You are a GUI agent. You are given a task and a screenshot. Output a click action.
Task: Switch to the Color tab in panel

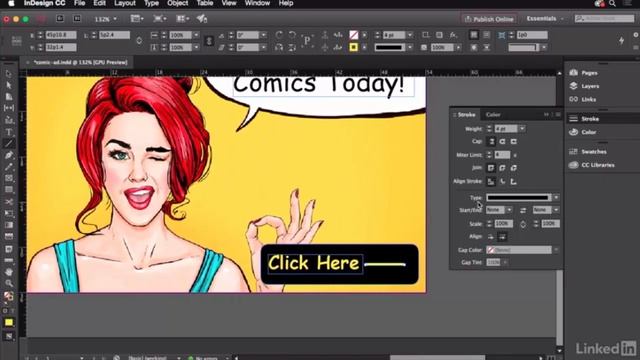pos(493,115)
